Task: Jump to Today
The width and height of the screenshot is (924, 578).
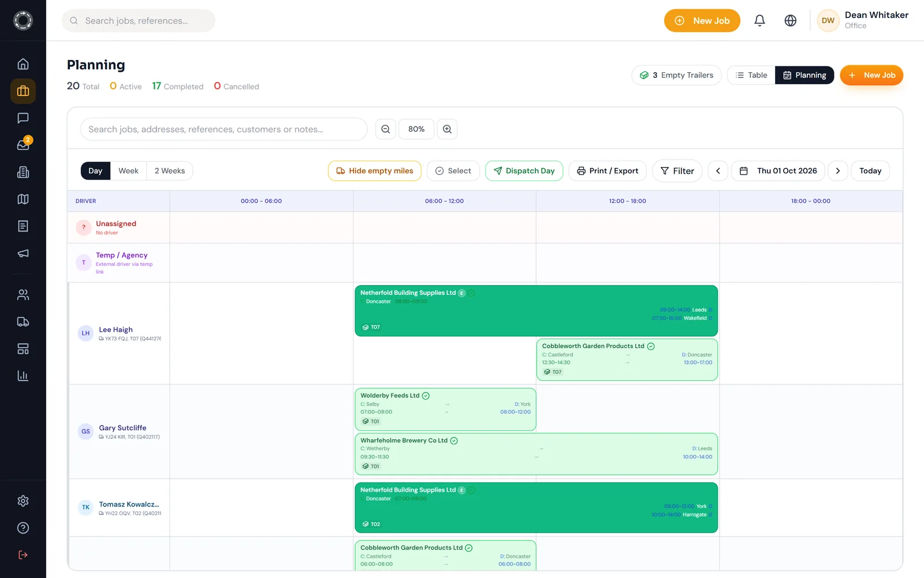Action: pyautogui.click(x=870, y=171)
